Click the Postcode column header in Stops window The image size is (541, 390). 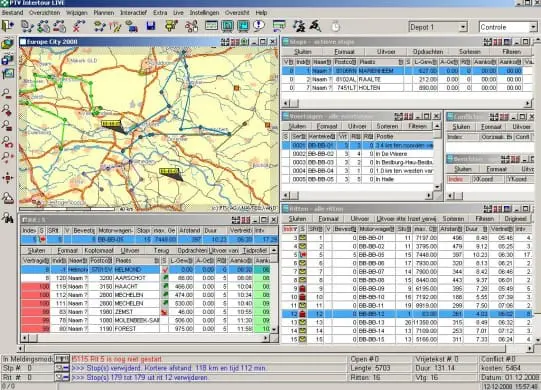coord(345,62)
